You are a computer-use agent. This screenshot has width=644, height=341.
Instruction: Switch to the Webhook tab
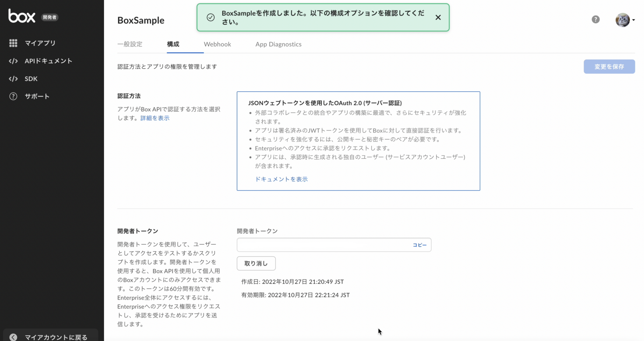217,44
